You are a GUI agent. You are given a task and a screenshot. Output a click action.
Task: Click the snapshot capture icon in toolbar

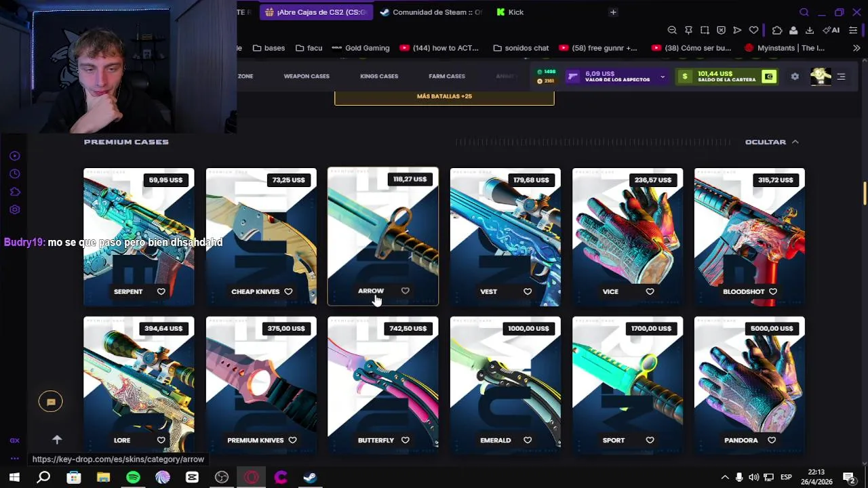(x=705, y=30)
